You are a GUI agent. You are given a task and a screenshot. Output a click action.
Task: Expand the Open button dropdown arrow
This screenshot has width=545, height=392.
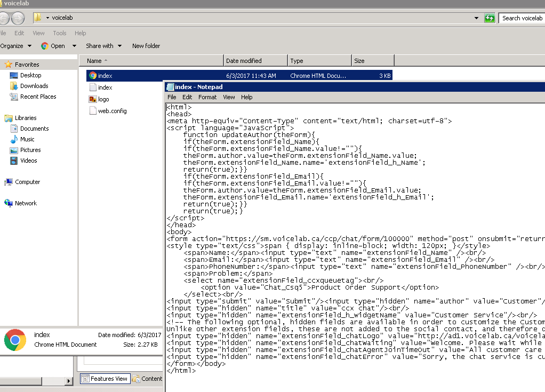(x=74, y=46)
